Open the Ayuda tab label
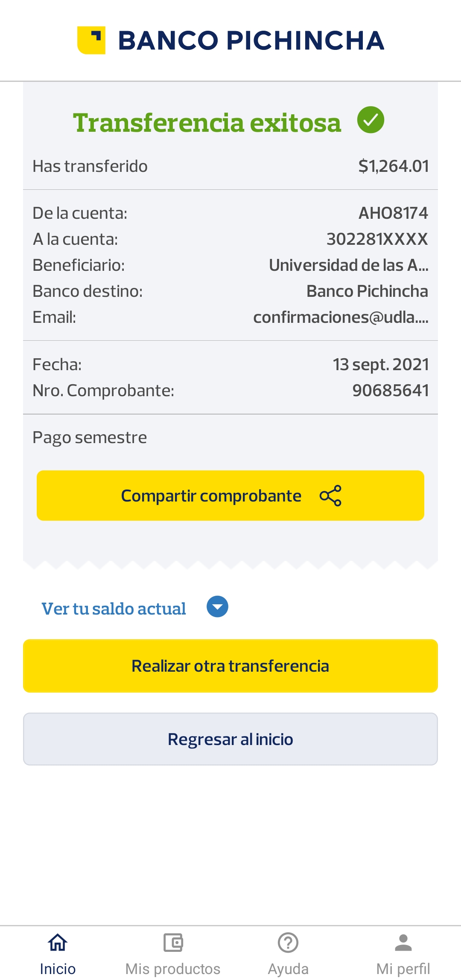 tap(288, 969)
